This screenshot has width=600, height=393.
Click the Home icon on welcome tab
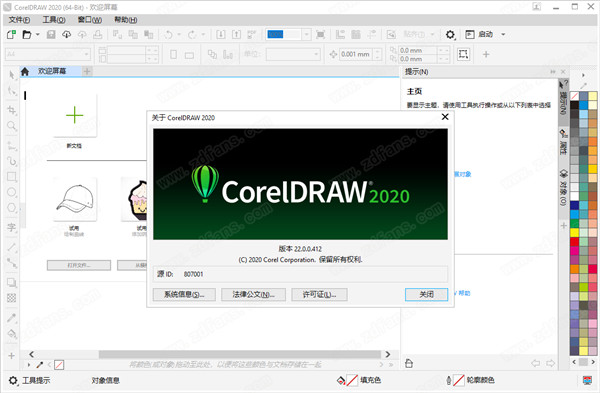(x=25, y=72)
